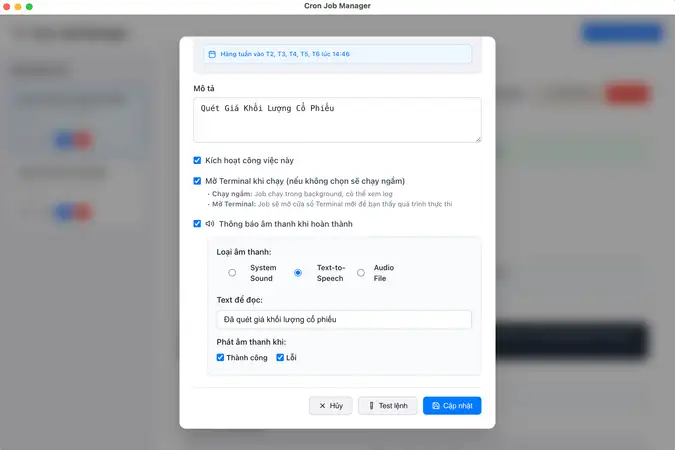The width and height of the screenshot is (675, 450).
Task: Click the Text để đọc input field
Action: 344,320
